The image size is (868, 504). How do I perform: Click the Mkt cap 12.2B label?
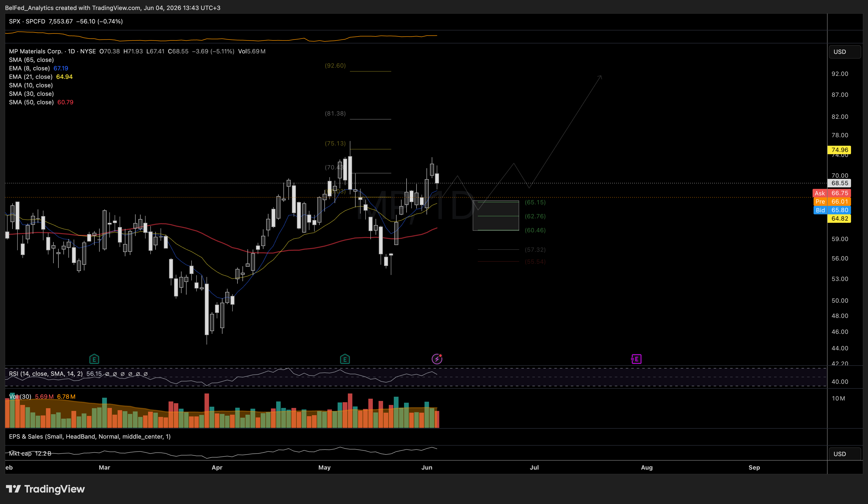(30, 453)
